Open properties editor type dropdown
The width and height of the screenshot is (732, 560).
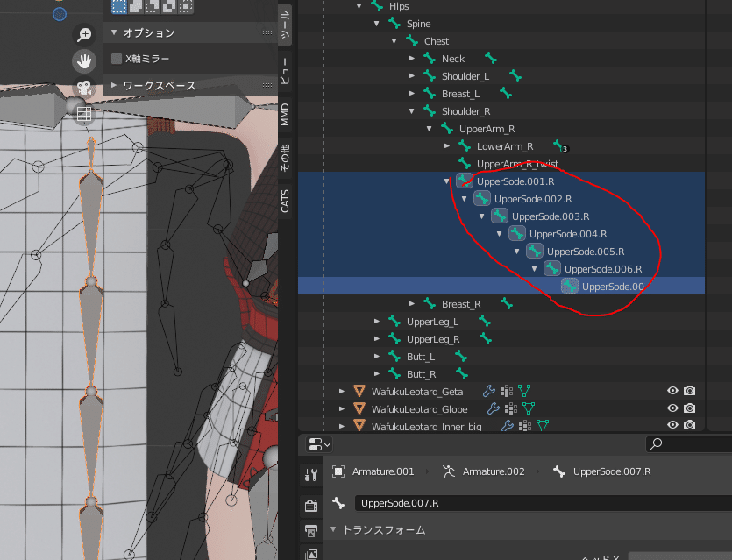tap(319, 443)
